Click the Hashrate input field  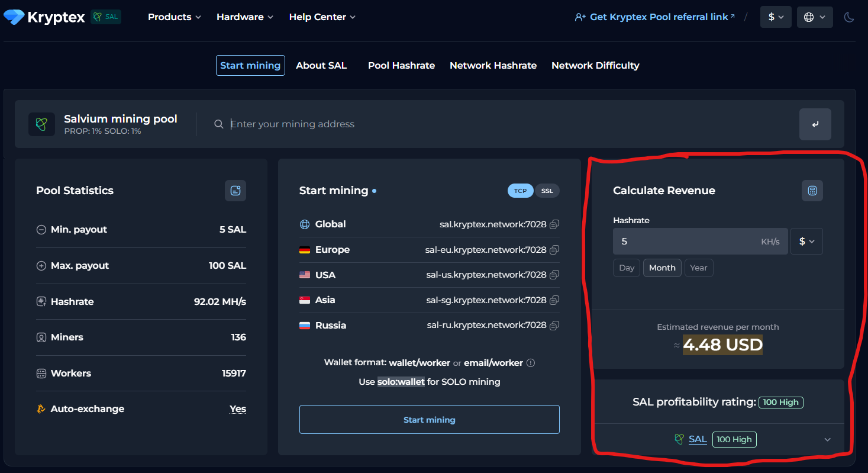click(701, 242)
